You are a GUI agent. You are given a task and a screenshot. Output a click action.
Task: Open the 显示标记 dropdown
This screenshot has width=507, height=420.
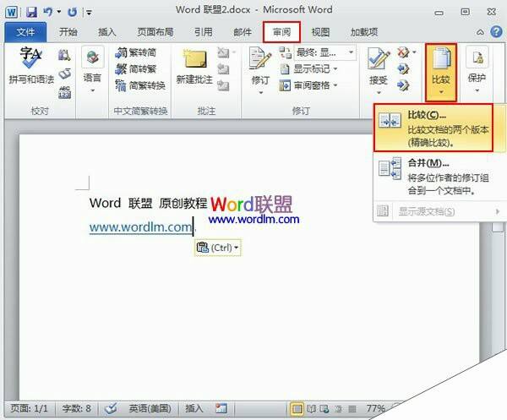(308, 68)
